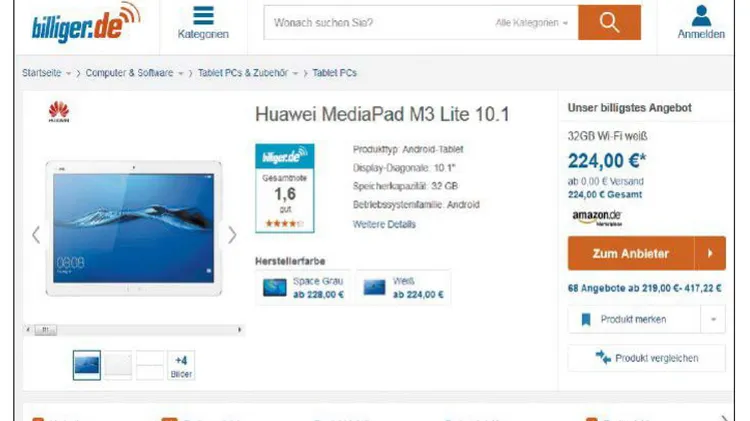This screenshot has height=421, width=750.
Task: Open Tablet PCs breadcrumb link
Action: [x=334, y=73]
